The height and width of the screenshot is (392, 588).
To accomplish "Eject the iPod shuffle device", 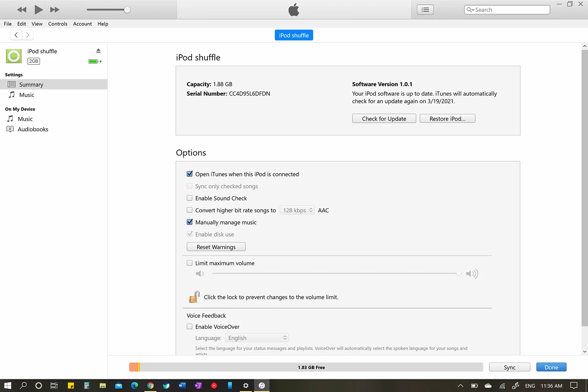I will 98,51.
